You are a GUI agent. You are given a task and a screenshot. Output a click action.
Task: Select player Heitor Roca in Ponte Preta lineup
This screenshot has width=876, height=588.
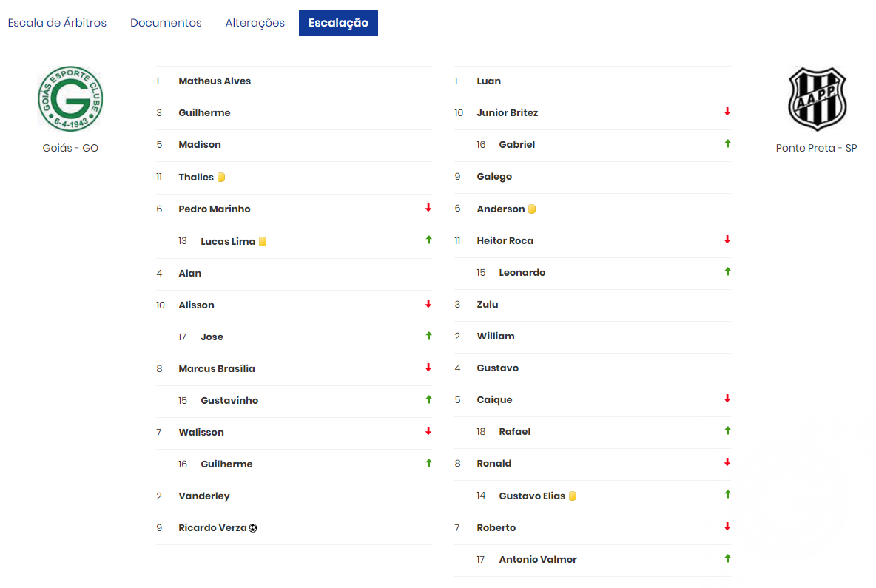(x=505, y=240)
